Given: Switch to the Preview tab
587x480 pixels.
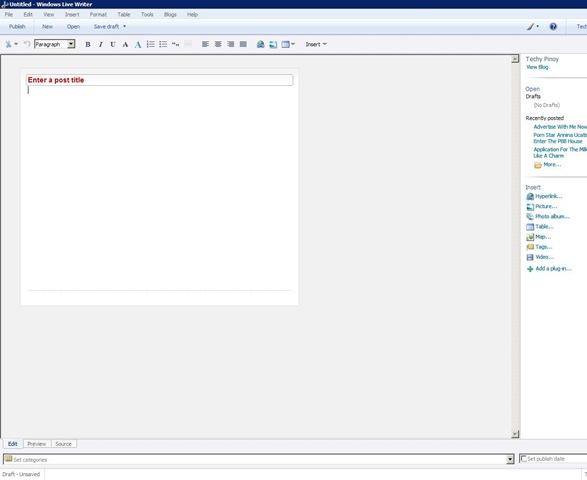Looking at the screenshot, I should click(x=37, y=444).
